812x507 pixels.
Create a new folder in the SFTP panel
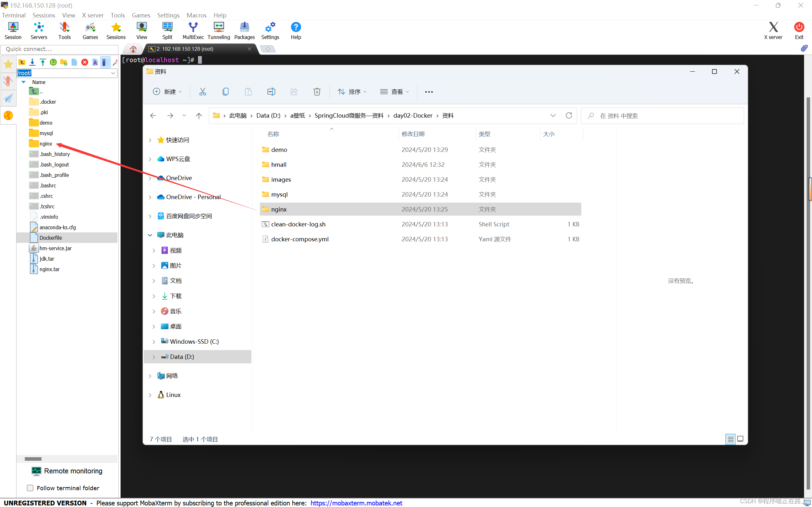(63, 62)
